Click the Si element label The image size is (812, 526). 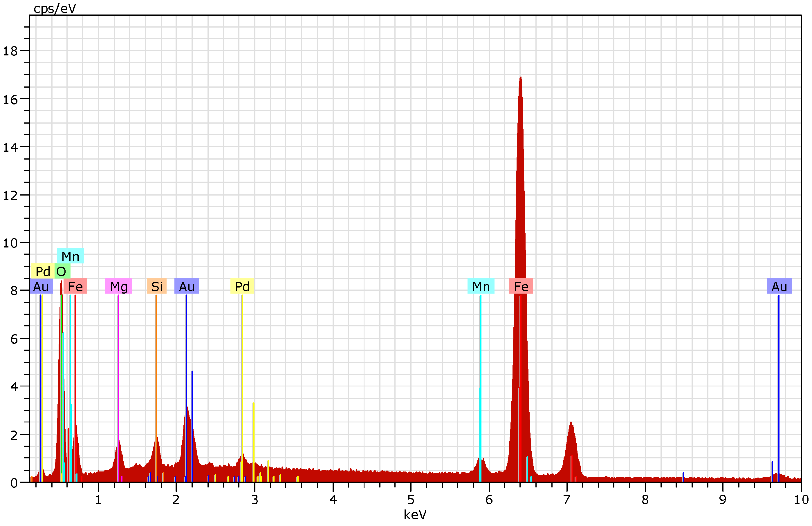pos(157,286)
